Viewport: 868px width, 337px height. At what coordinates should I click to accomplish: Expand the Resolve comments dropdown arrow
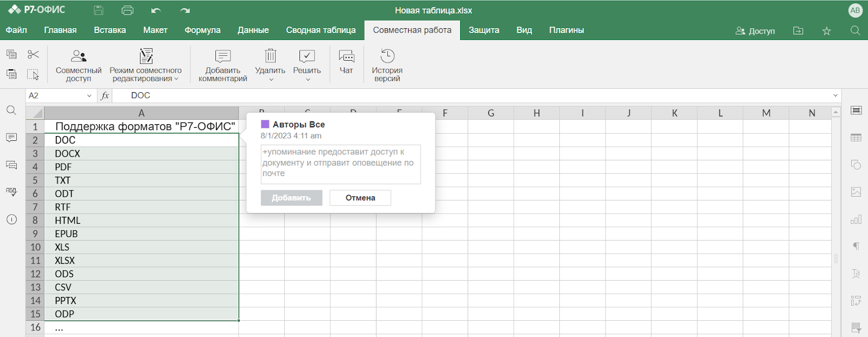pos(308,79)
